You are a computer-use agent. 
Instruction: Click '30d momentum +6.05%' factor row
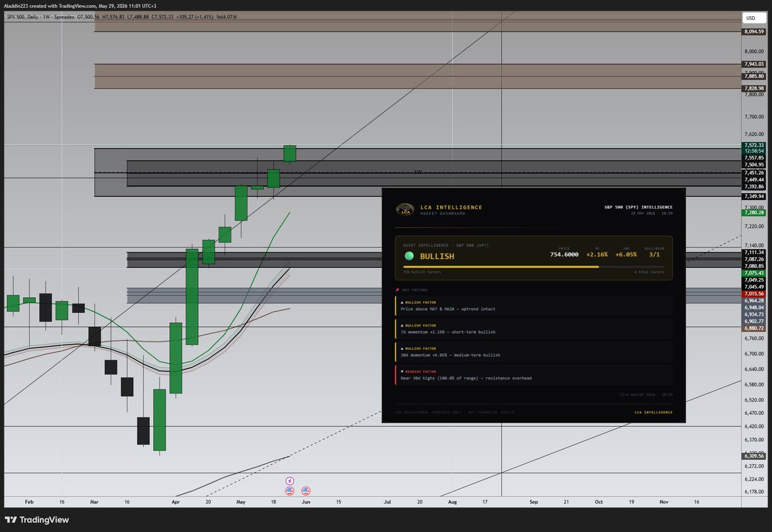tap(534, 352)
